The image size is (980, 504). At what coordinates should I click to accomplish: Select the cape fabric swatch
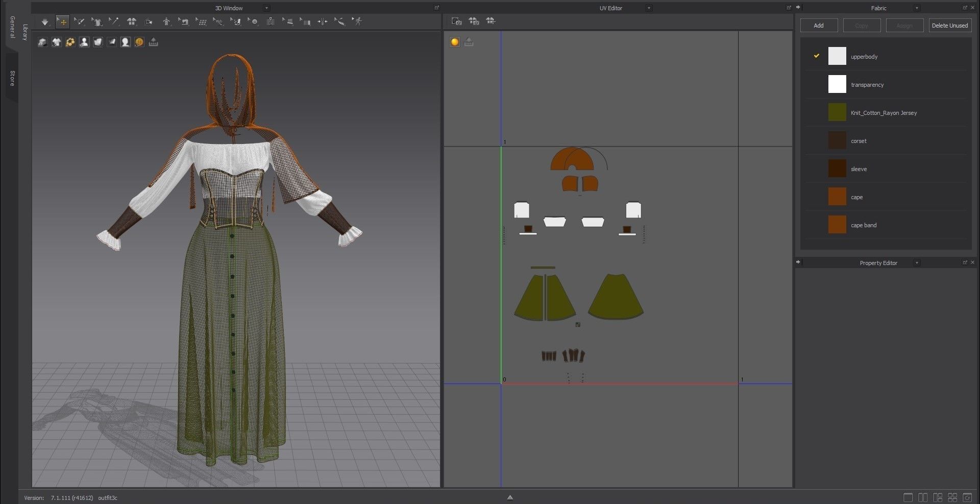coord(837,197)
